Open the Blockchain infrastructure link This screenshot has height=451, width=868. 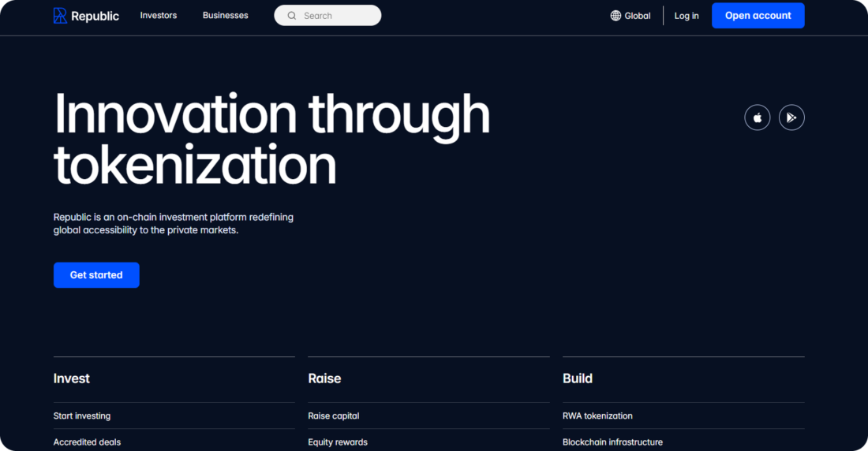(612, 442)
